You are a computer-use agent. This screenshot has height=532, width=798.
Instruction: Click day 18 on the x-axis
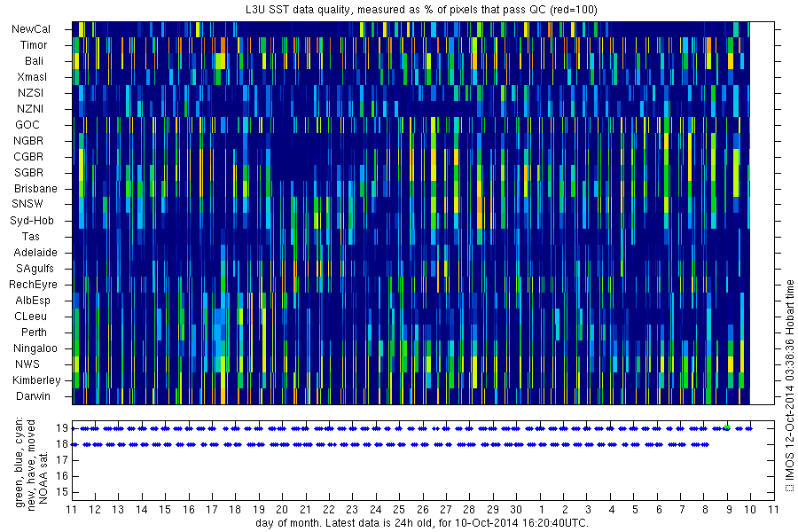[x=235, y=510]
